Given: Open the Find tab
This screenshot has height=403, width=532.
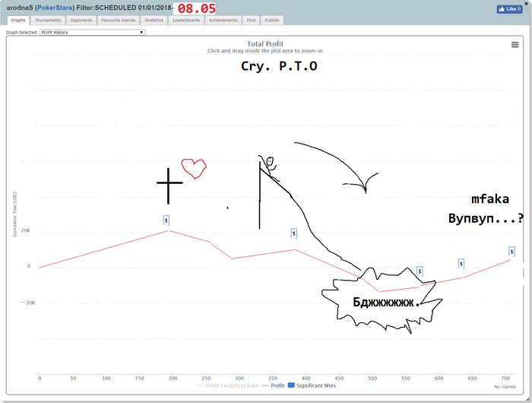Looking at the screenshot, I should [251, 21].
